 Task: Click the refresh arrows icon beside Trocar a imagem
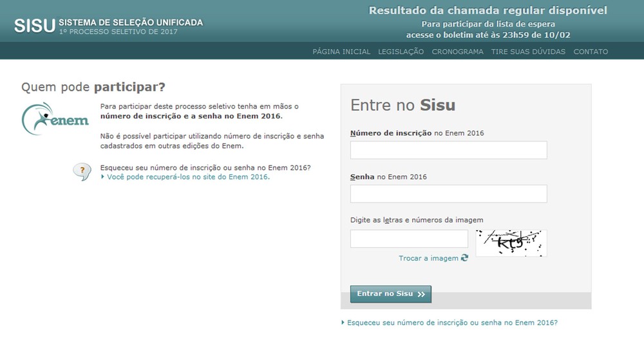(x=464, y=258)
